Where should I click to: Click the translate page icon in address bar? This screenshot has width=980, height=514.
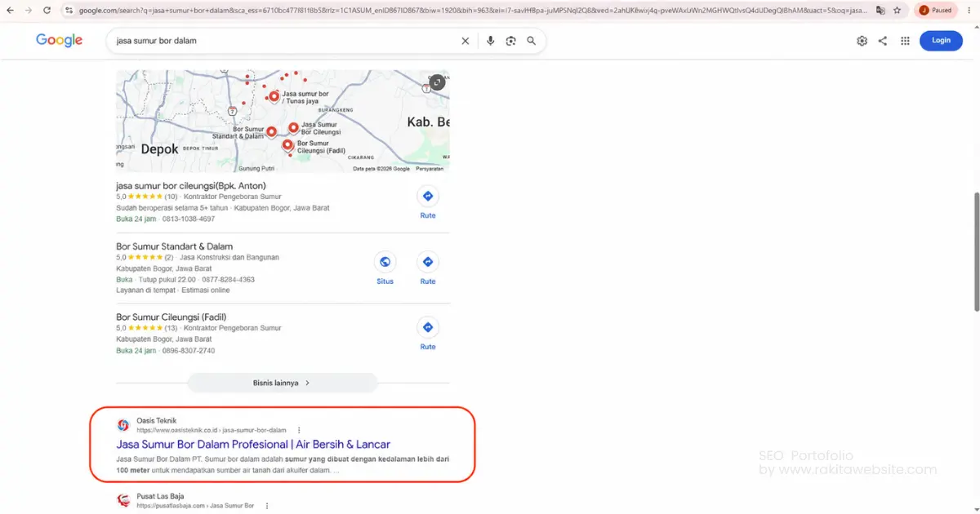click(x=880, y=10)
